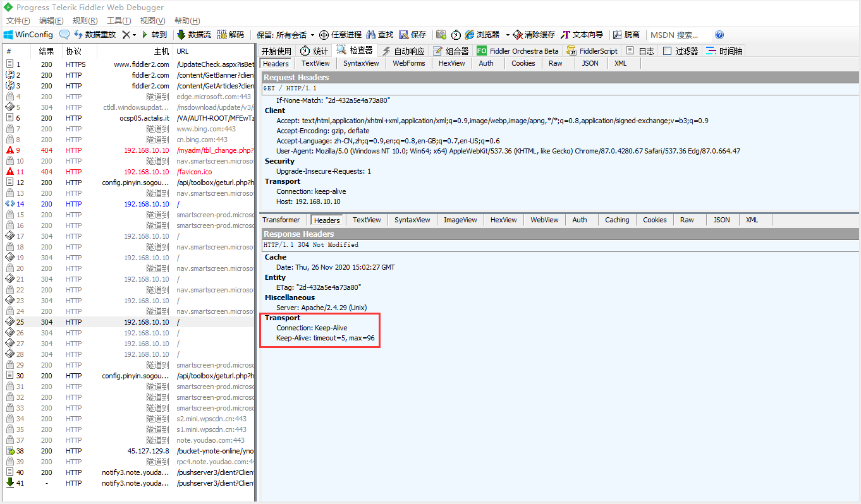Image resolution: width=861 pixels, height=504 pixels.
Task: Click the timer stopwatch toolbar icon
Action: click(456, 35)
